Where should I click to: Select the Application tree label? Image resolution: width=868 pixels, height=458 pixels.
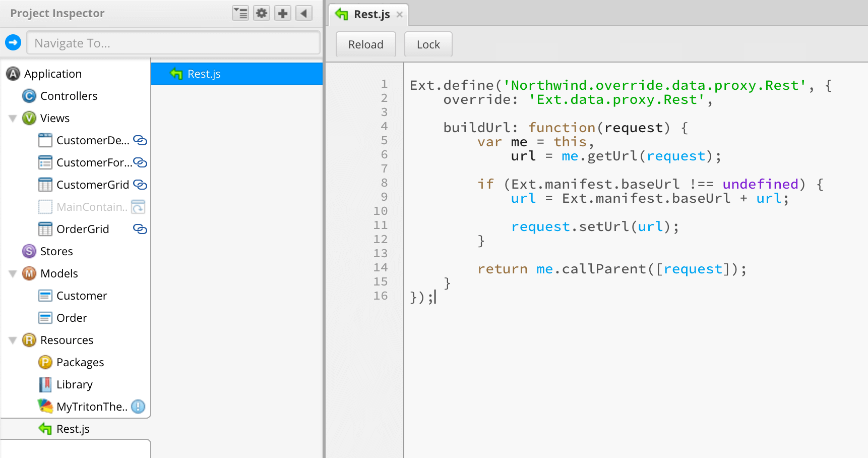53,74
